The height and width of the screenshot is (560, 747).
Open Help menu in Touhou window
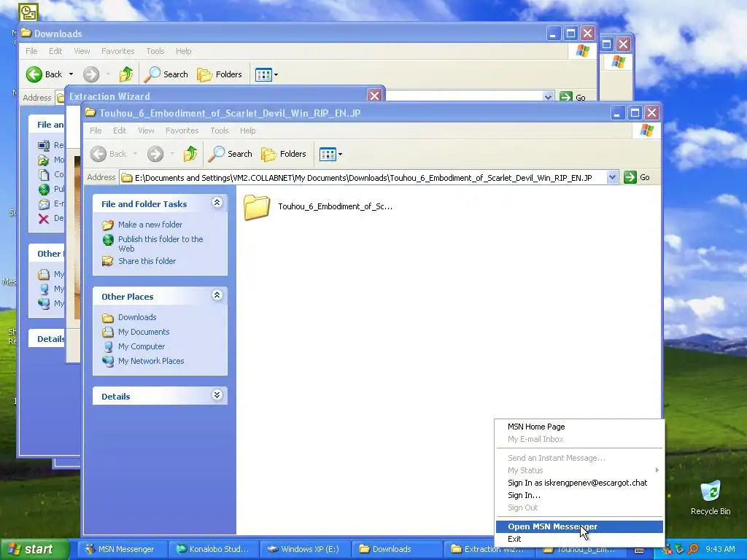point(248,131)
